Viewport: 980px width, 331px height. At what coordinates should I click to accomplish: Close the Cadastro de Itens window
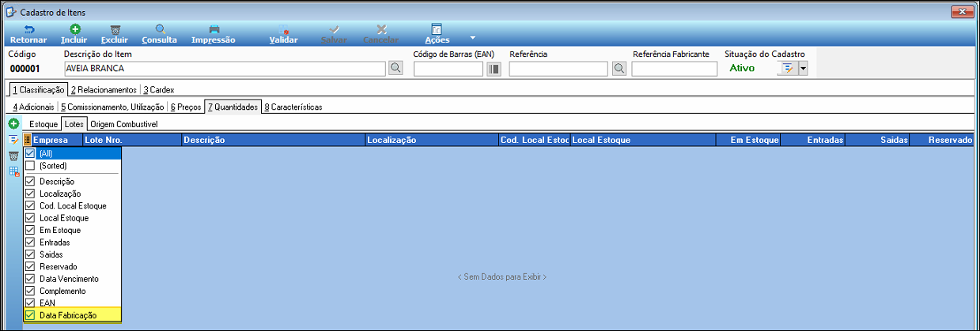coord(961,12)
